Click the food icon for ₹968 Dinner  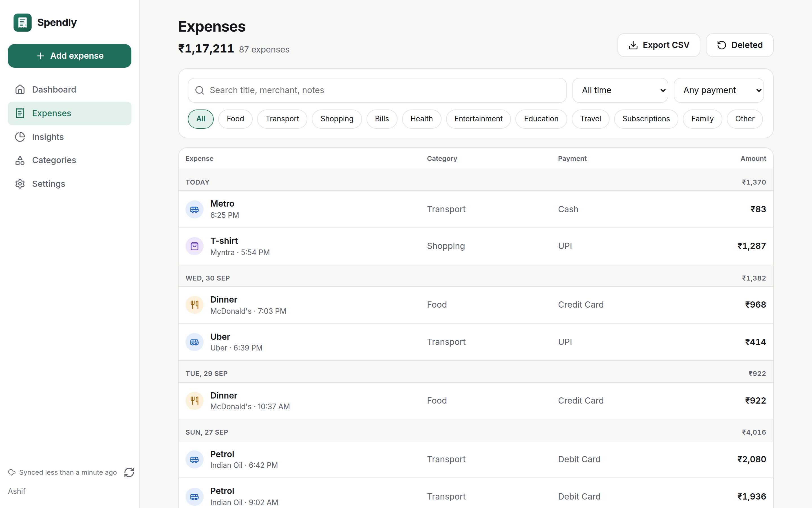pos(195,305)
